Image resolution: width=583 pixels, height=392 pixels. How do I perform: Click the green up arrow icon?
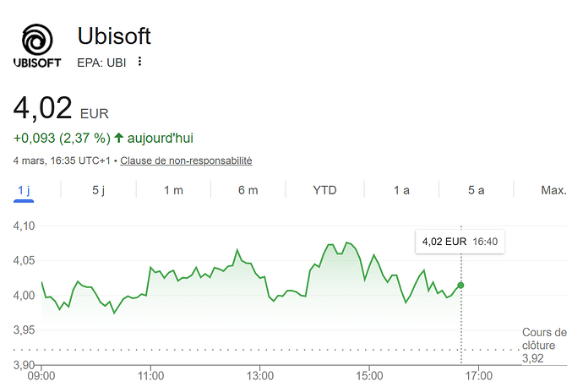[x=118, y=138]
